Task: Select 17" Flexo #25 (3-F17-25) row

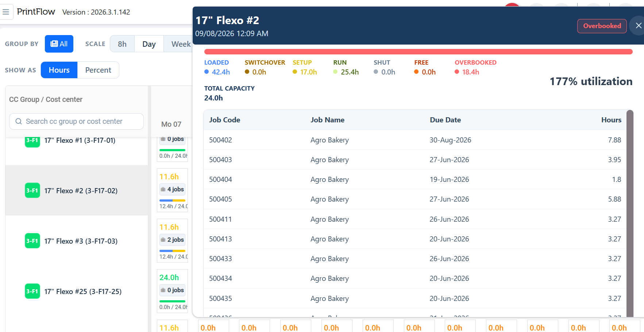Action: coord(77,291)
